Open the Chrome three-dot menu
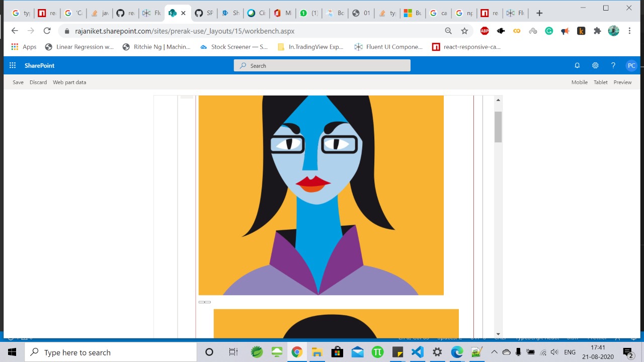The height and width of the screenshot is (362, 644). (x=630, y=31)
